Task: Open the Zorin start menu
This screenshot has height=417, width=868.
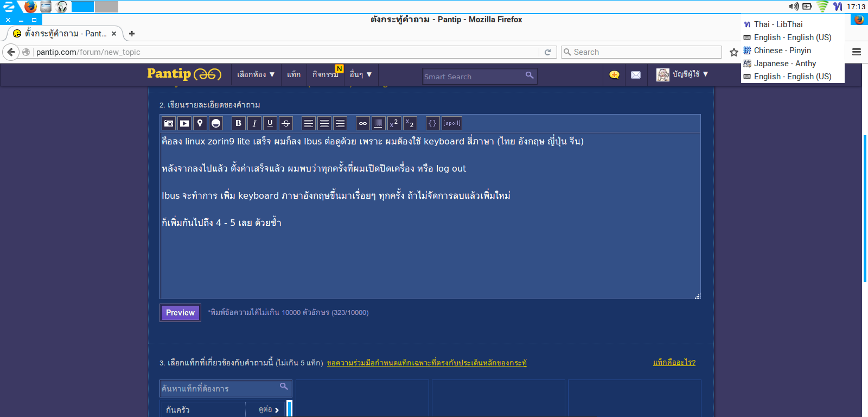Action: click(x=9, y=7)
